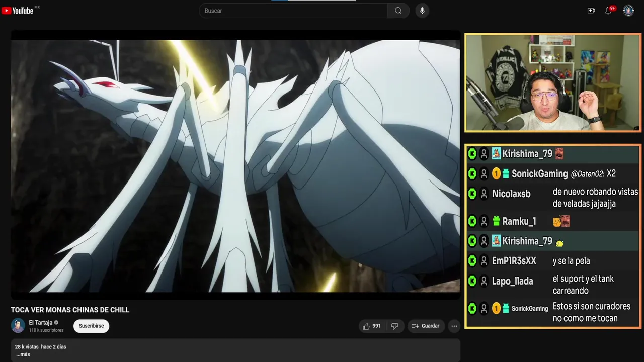Click the user silhouette icon beside Nicolaxsb
Image resolution: width=644 pixels, height=362 pixels.
(x=484, y=194)
